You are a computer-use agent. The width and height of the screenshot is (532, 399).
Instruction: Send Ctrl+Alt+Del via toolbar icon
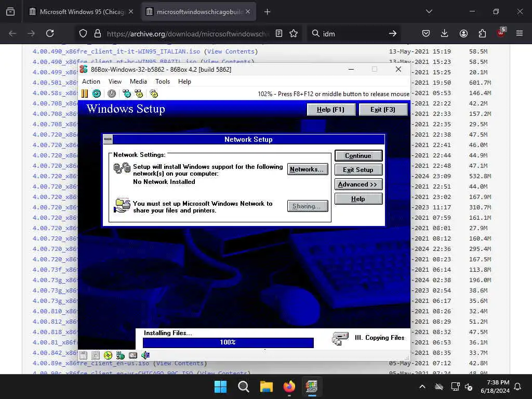(127, 94)
